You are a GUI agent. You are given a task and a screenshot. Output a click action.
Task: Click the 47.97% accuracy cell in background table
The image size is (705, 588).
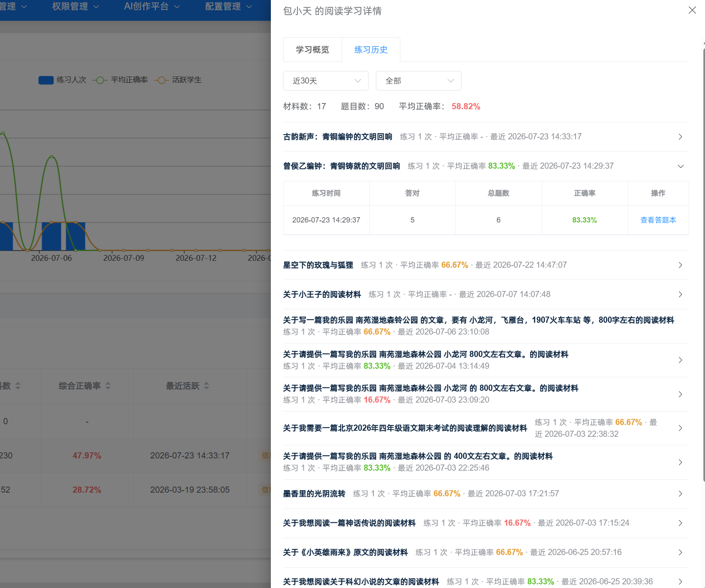pos(87,456)
